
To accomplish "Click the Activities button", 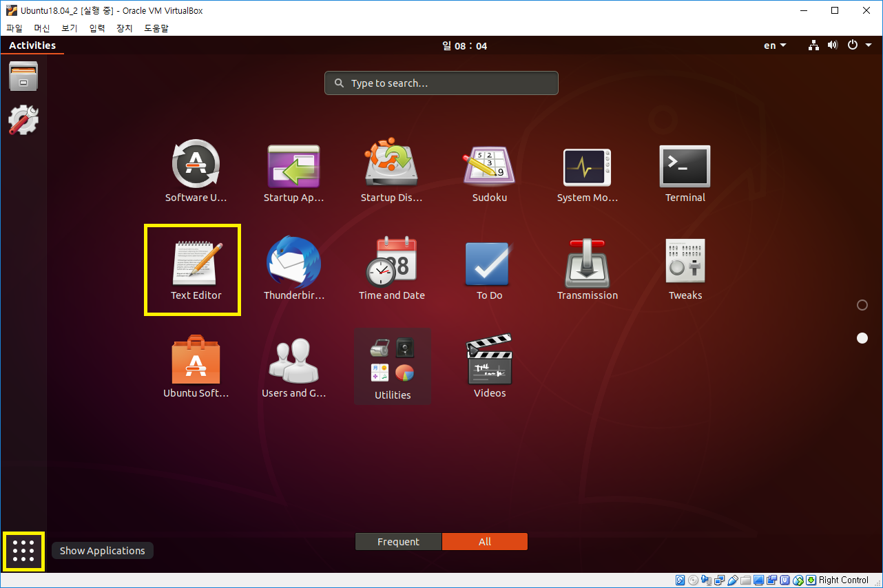I will [x=32, y=45].
